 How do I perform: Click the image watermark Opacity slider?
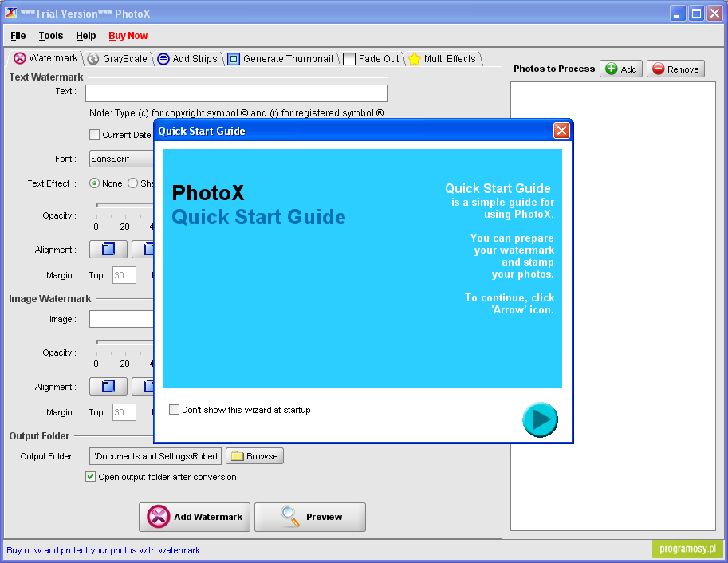click(x=124, y=342)
